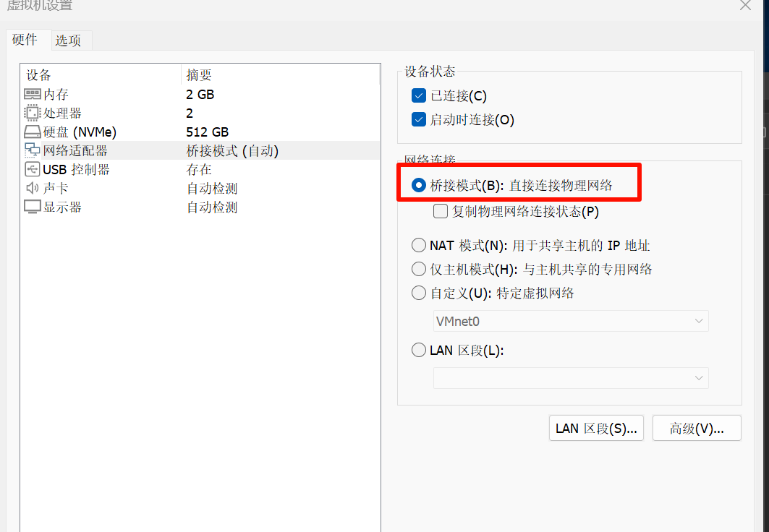Switch to the 选项 tab
This screenshot has width=769, height=532.
click(68, 40)
